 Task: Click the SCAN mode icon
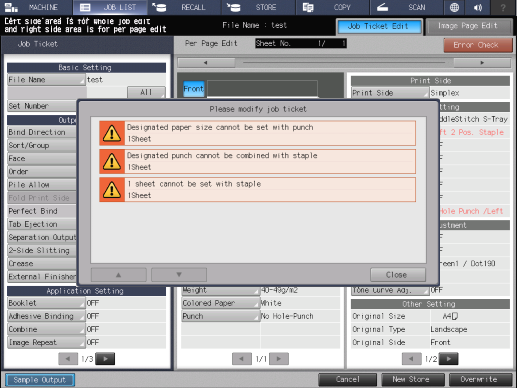(x=382, y=7)
